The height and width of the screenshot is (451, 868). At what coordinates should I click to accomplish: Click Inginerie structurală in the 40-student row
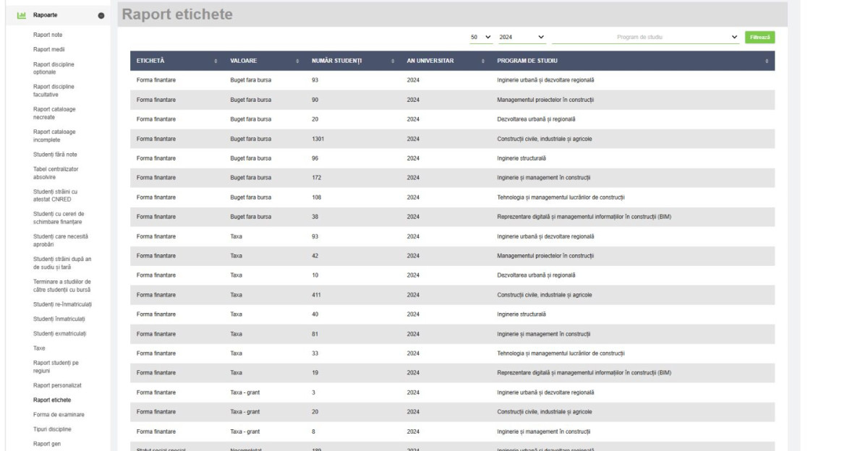pos(522,314)
